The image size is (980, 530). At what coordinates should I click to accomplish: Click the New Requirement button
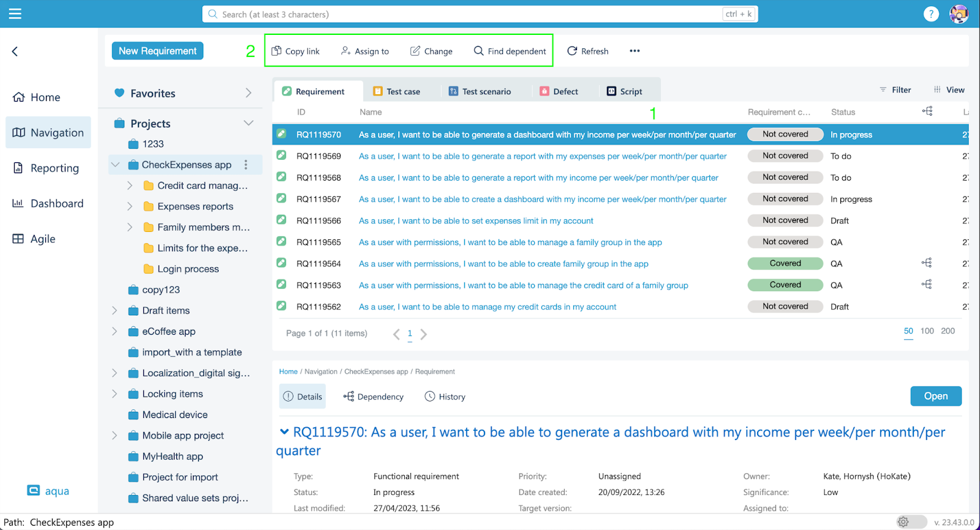point(157,51)
